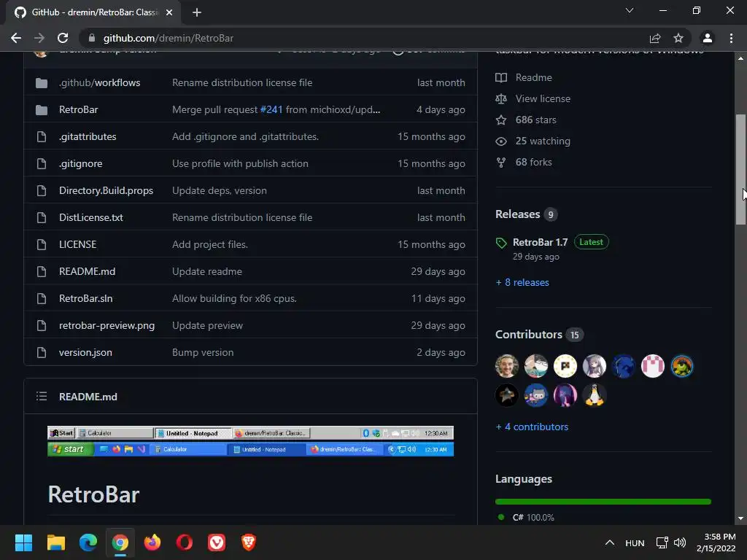Click 'Add project files.' commit message

tap(210, 244)
